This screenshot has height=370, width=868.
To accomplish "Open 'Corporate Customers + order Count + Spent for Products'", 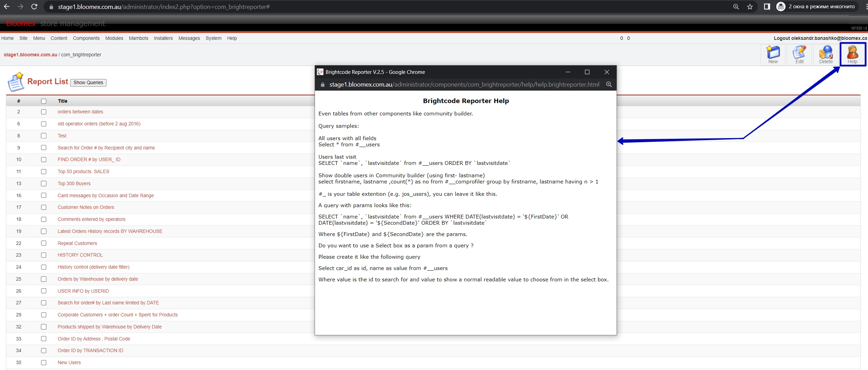I will (x=117, y=315).
